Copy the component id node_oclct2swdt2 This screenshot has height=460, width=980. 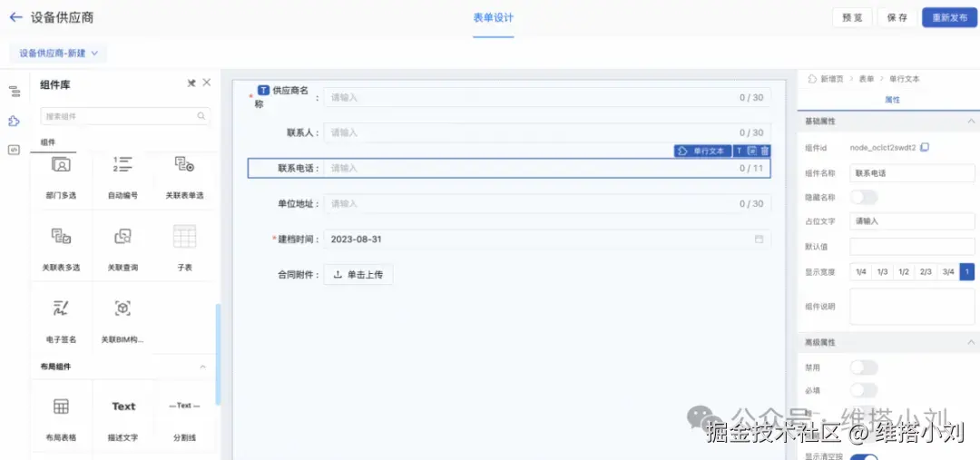pyautogui.click(x=925, y=148)
